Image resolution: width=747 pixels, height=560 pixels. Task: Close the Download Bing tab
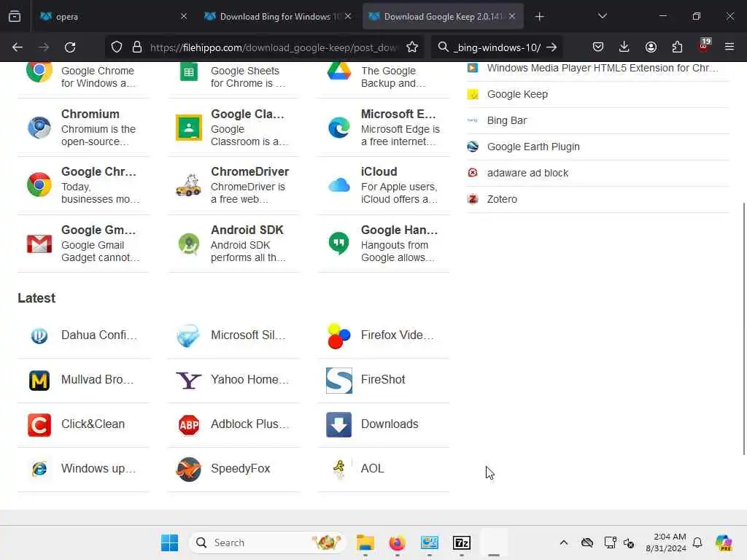[x=348, y=16]
